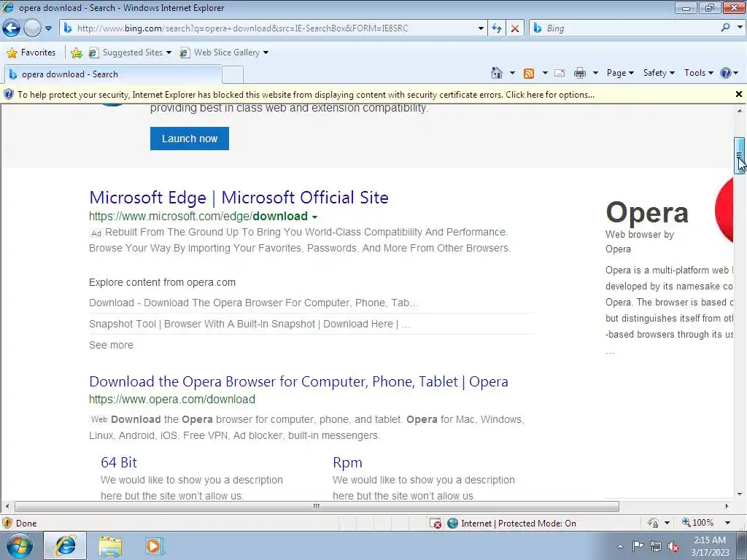This screenshot has width=747, height=560.
Task: Click the status bar privacy lock icon
Action: (x=653, y=523)
